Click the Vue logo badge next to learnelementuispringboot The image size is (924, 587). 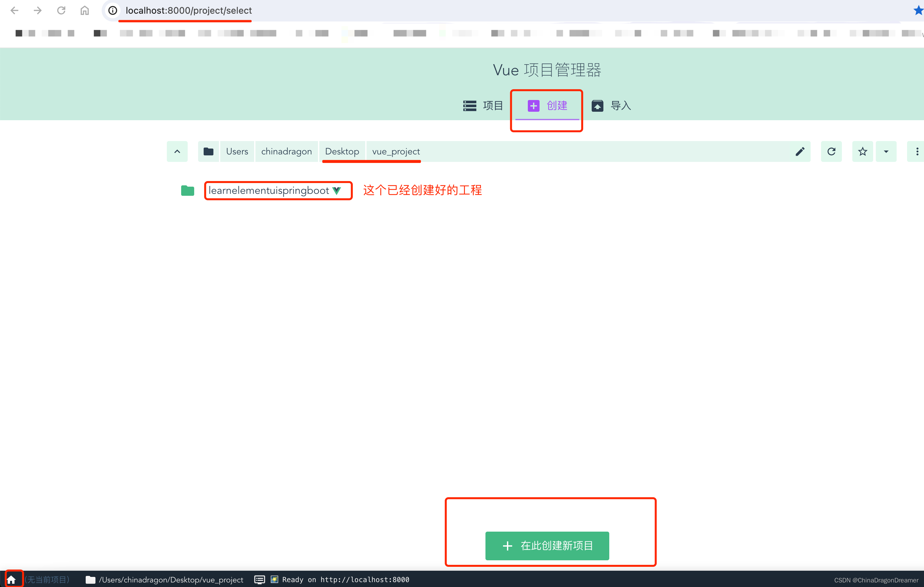click(337, 191)
